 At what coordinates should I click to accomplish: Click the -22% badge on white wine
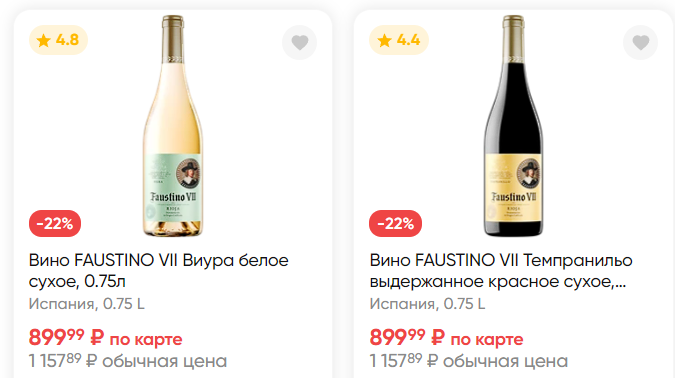(55, 223)
